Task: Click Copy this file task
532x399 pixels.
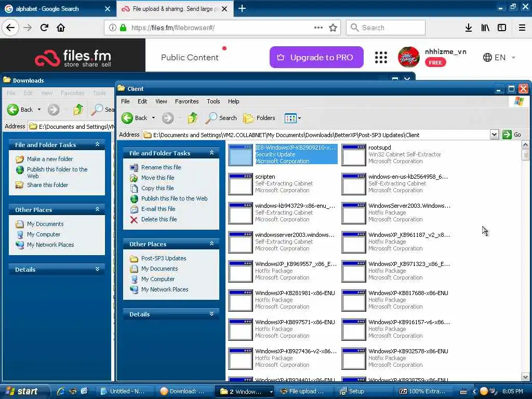Action: (157, 188)
